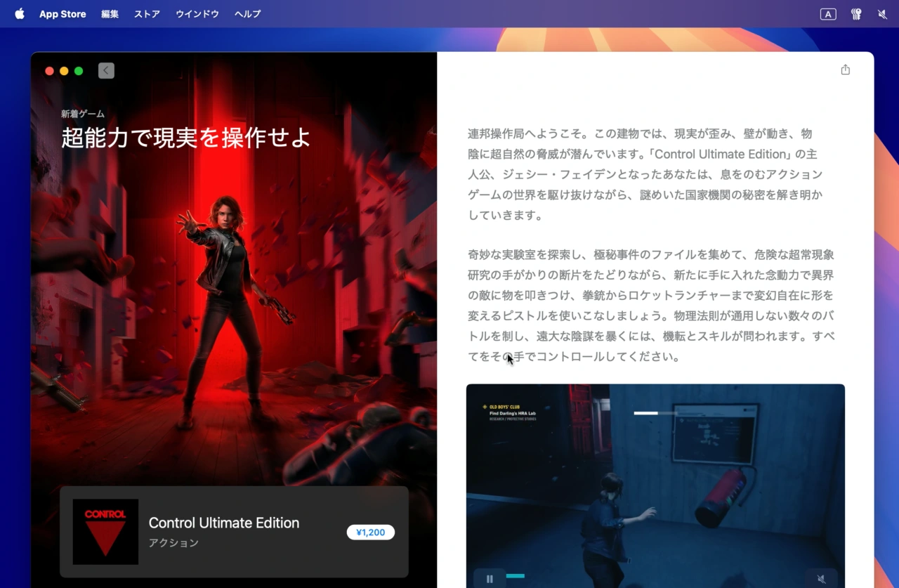Open Passwords keys icon in menu bar

(855, 14)
